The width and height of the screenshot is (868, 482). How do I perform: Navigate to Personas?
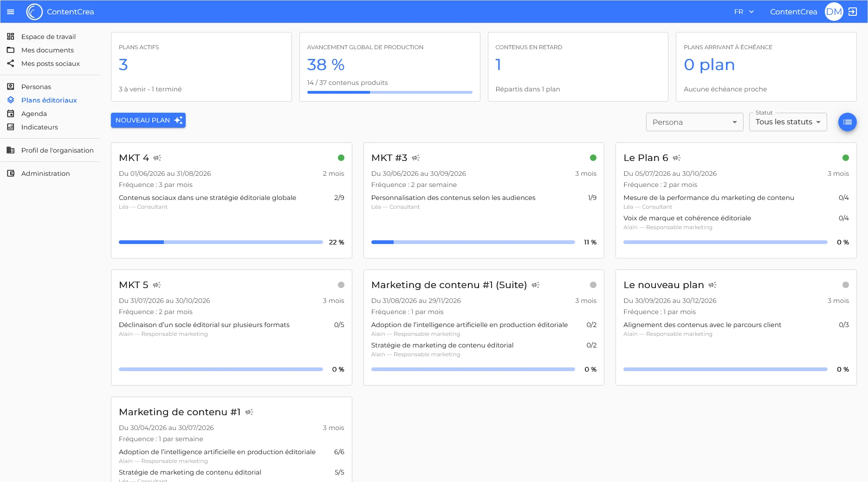tap(36, 86)
